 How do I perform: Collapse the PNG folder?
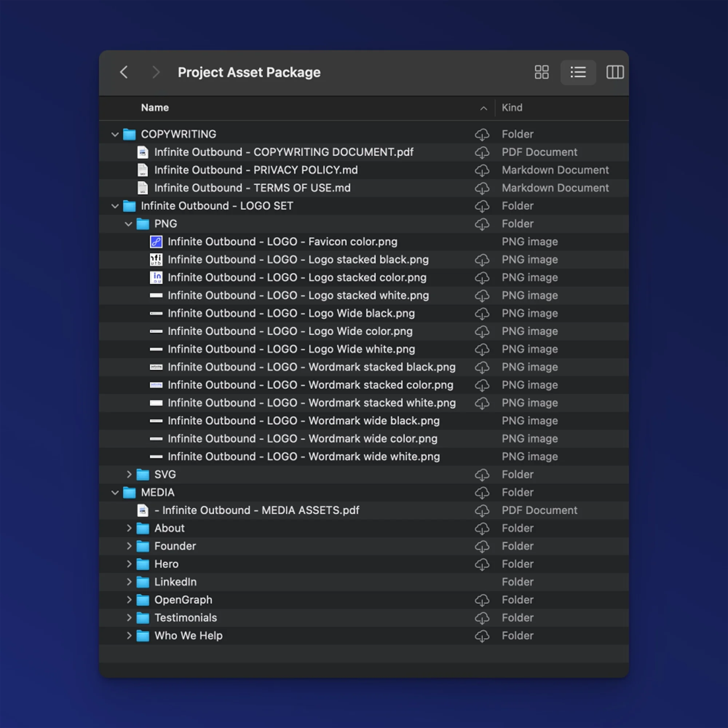tap(128, 224)
